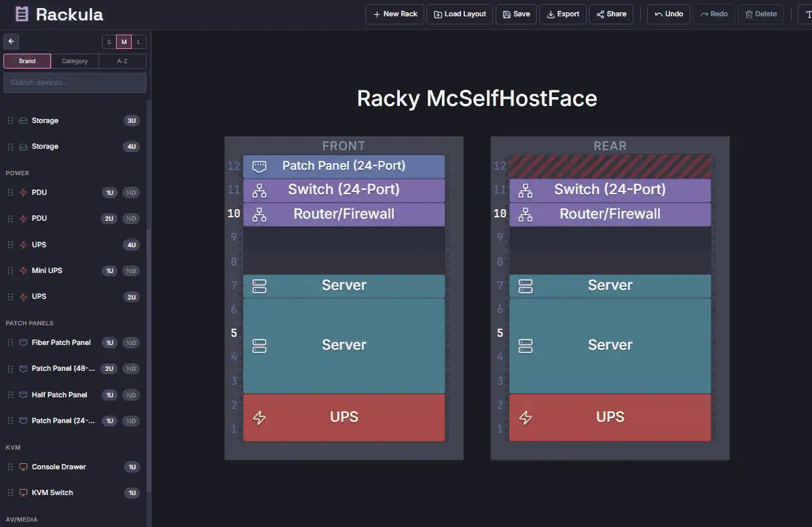
Task: Click the rear Server icon at U7
Action: (525, 286)
